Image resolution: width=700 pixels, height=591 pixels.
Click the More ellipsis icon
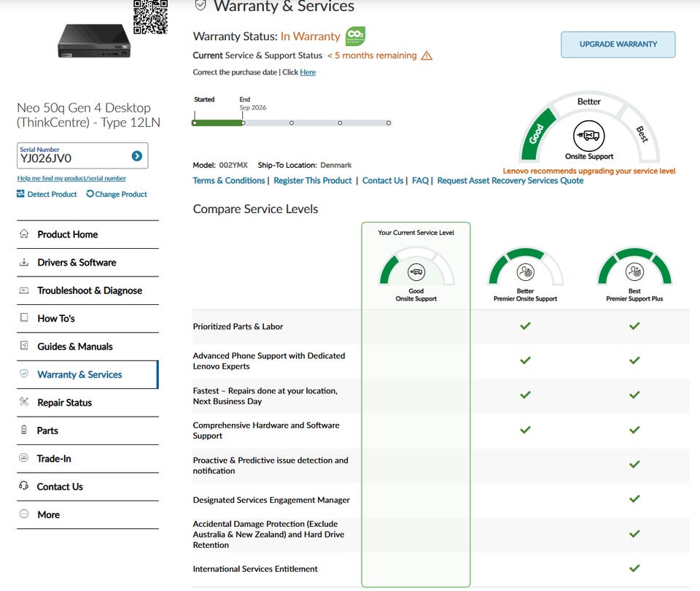click(24, 514)
